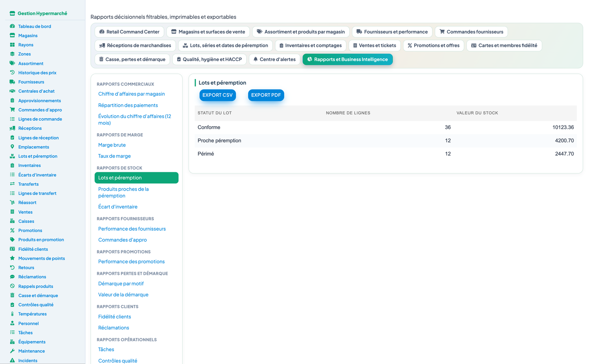Viewport: 589px width, 364px height.
Task: Export the report as CSV
Action: click(218, 95)
